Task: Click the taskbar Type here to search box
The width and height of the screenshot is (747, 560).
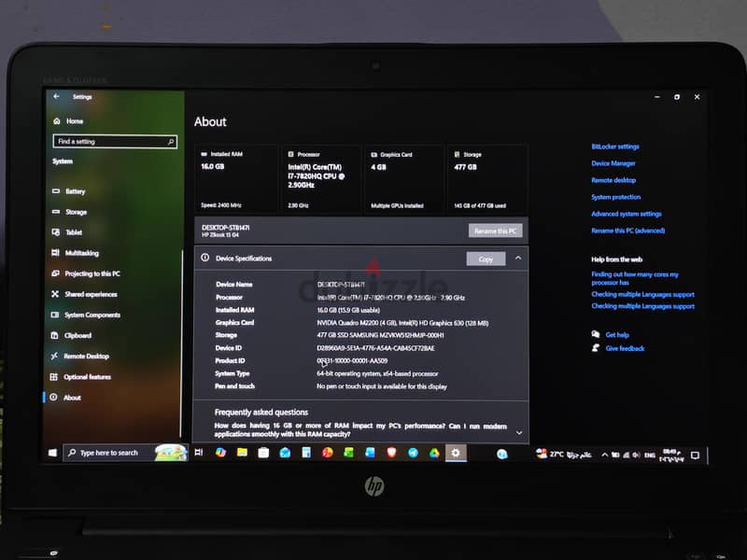Action: (125, 453)
